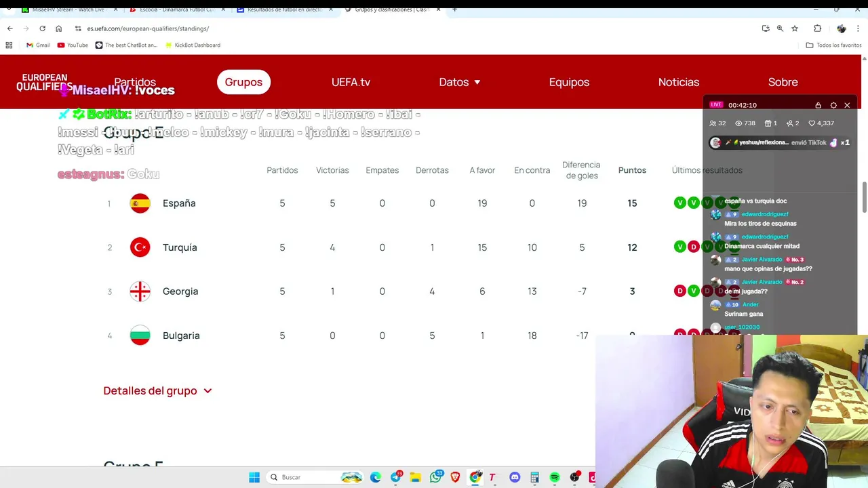868x488 pixels.
Task: Click the Georgia flag icon
Action: point(140,291)
